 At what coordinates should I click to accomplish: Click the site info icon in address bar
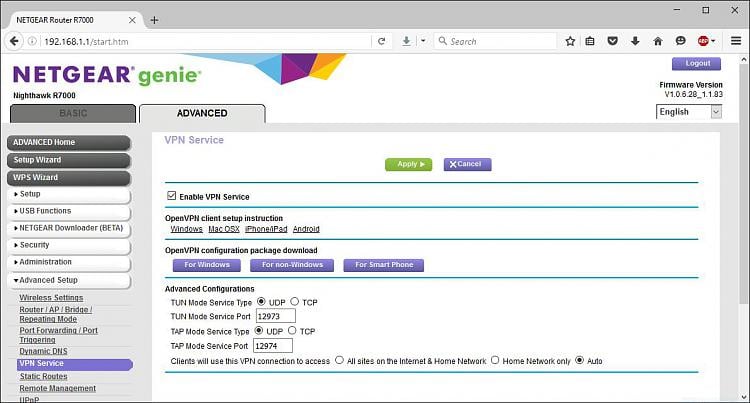pyautogui.click(x=32, y=42)
